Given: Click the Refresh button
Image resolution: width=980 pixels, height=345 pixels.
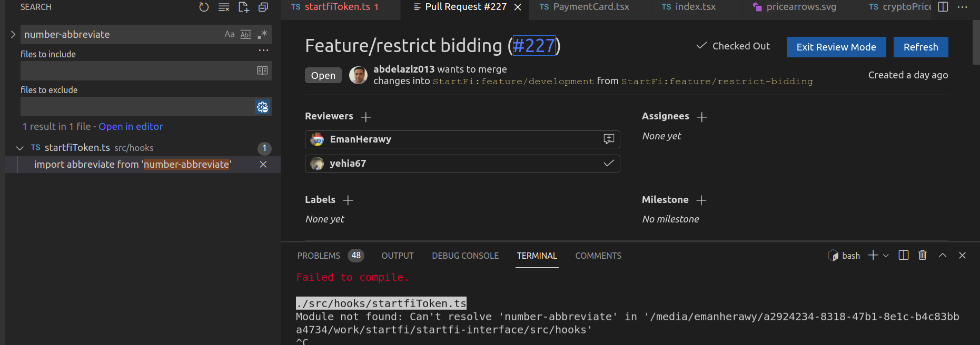Looking at the screenshot, I should (x=920, y=47).
